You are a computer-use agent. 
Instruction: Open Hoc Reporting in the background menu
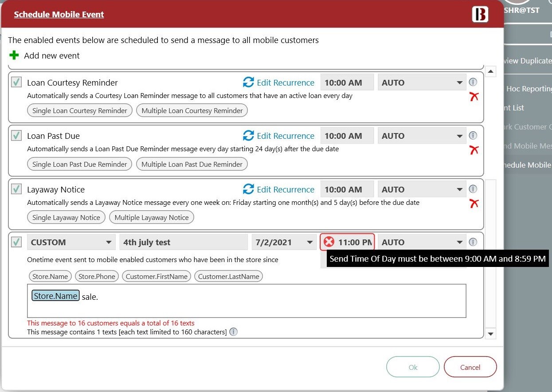coord(529,89)
